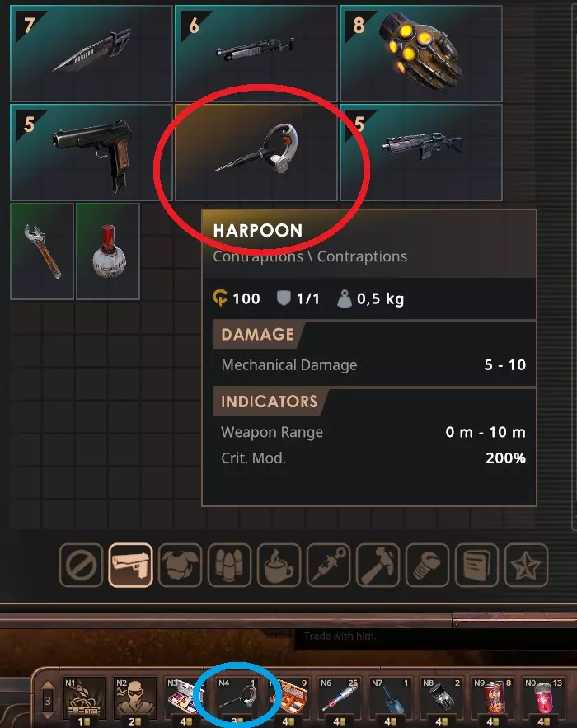Show tools with the hammer icon
Screen dimensions: 577x728
[x=378, y=565]
